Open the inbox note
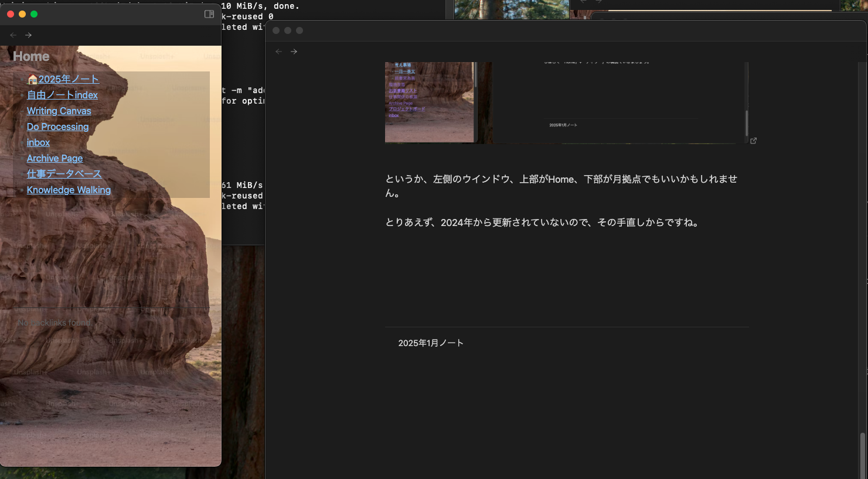Image resolution: width=868 pixels, height=479 pixels. point(38,142)
